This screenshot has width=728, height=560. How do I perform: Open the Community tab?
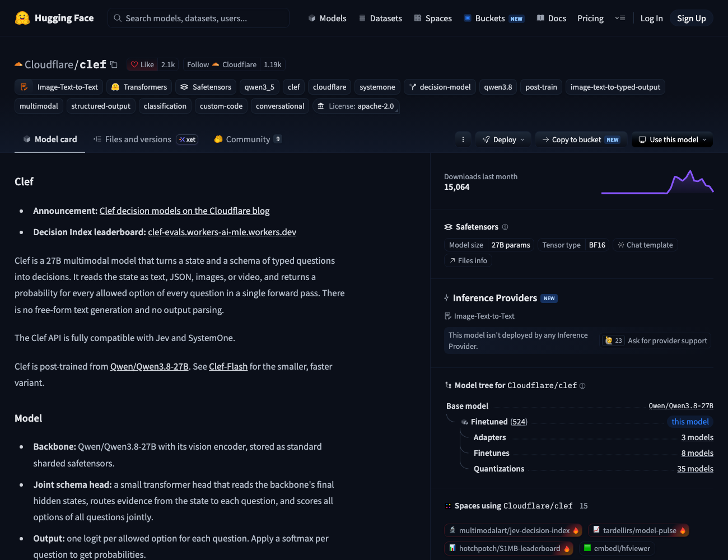coord(248,139)
